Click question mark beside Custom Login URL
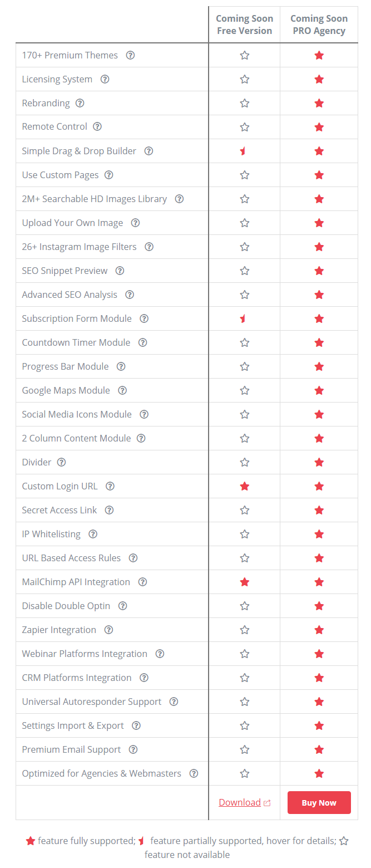 110,486
